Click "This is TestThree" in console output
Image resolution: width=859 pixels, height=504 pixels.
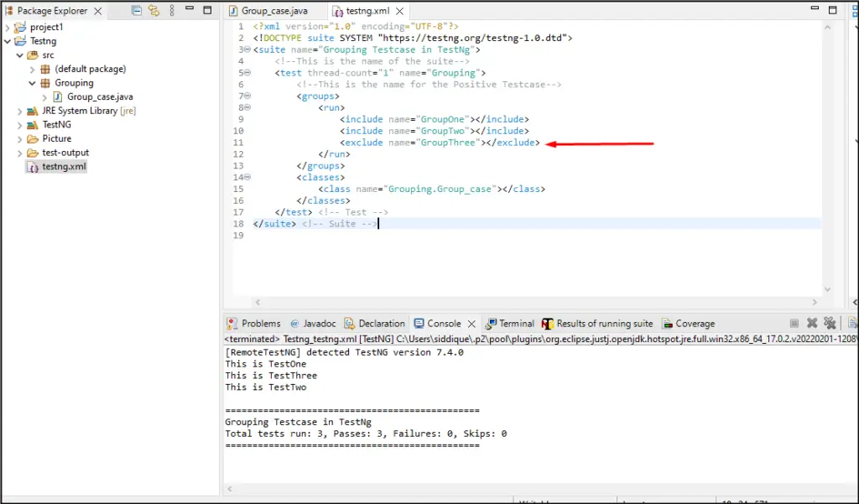271,376
